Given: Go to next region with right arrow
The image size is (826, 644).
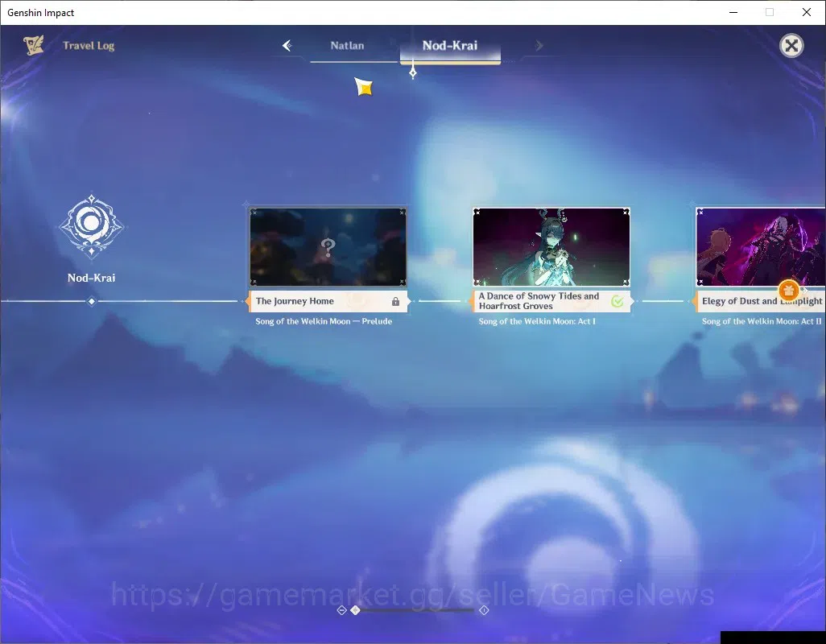Looking at the screenshot, I should (x=539, y=46).
